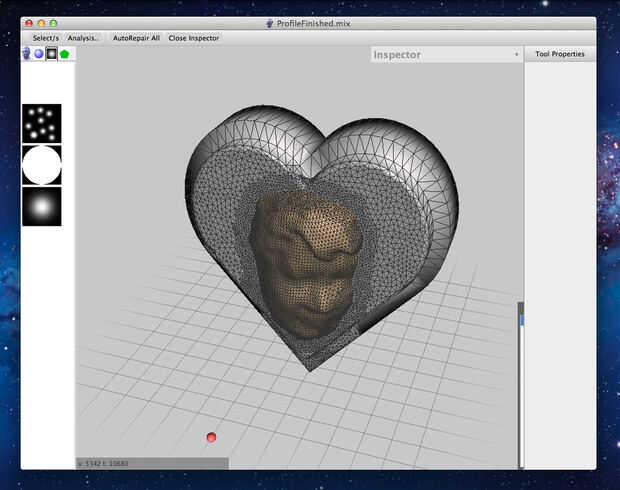Open the Tool Properties panel tab
Screen dimensions: 620x490
pos(559,54)
